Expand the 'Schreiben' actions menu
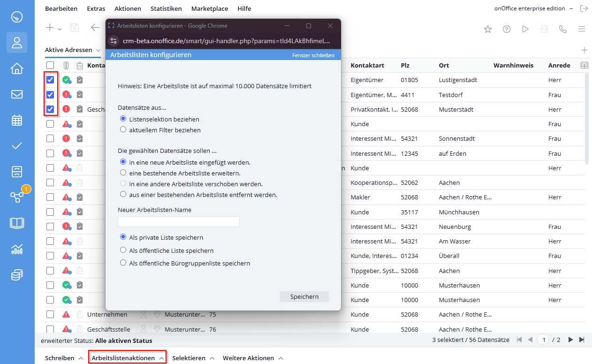 tap(63, 358)
